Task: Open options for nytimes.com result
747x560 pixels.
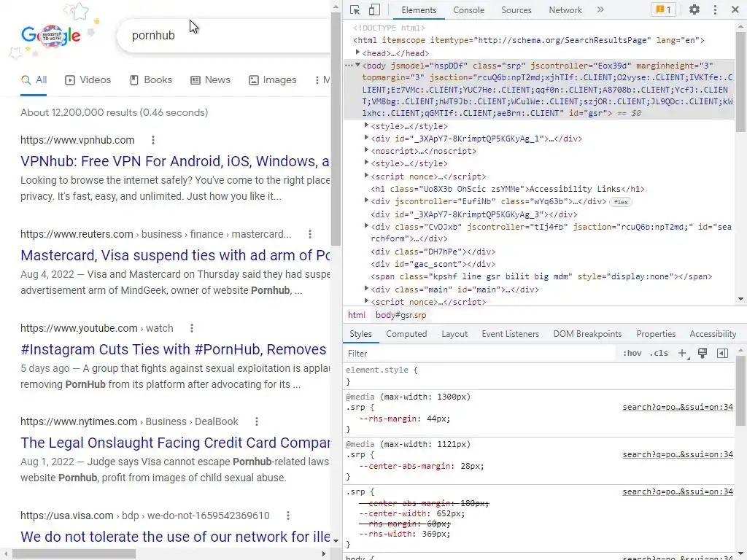Action: (x=257, y=421)
